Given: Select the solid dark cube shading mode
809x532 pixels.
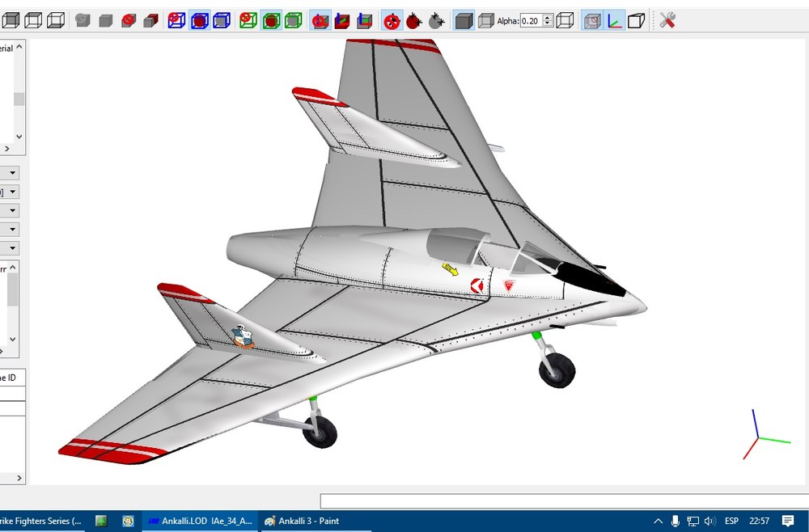Looking at the screenshot, I should [464, 21].
